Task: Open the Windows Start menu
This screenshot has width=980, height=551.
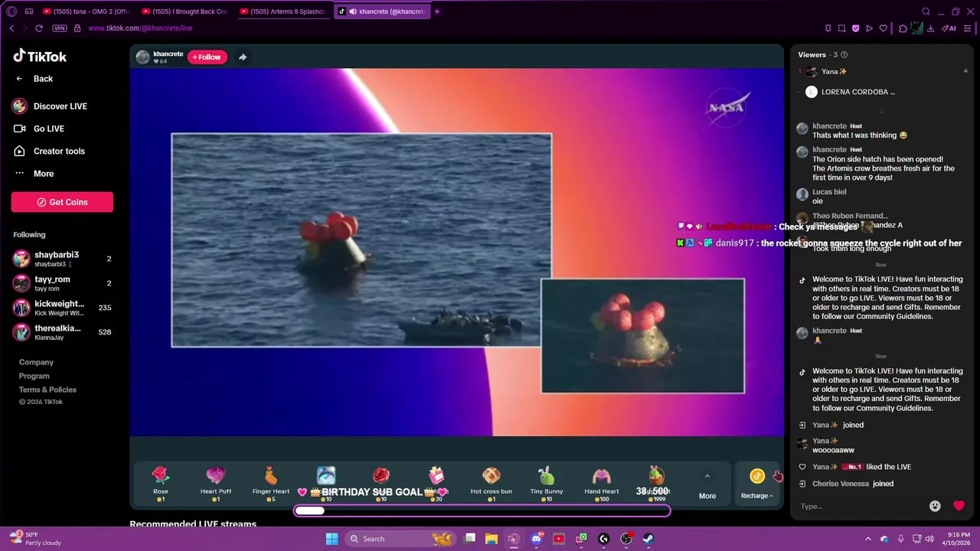Action: [x=332, y=539]
